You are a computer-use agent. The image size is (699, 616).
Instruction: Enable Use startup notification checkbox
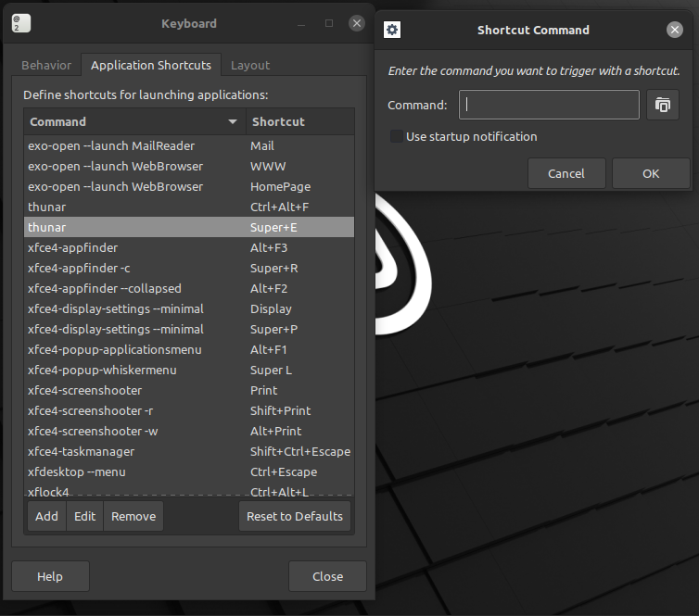pos(397,136)
